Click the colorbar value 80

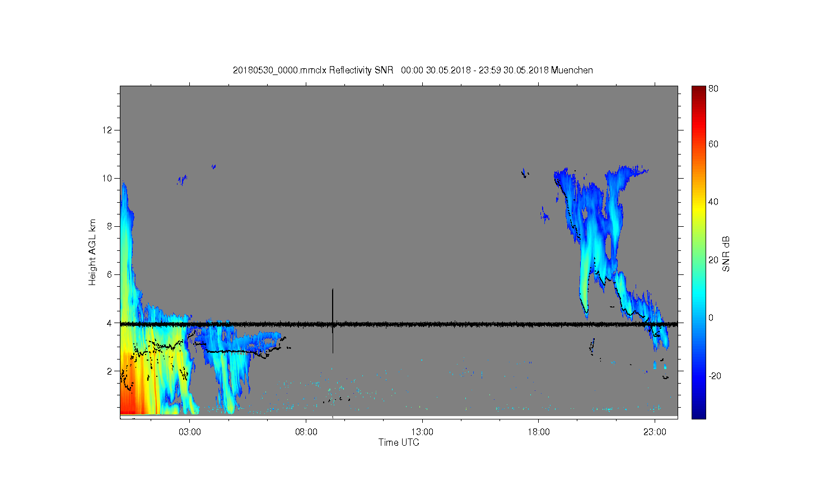pyautogui.click(x=713, y=88)
